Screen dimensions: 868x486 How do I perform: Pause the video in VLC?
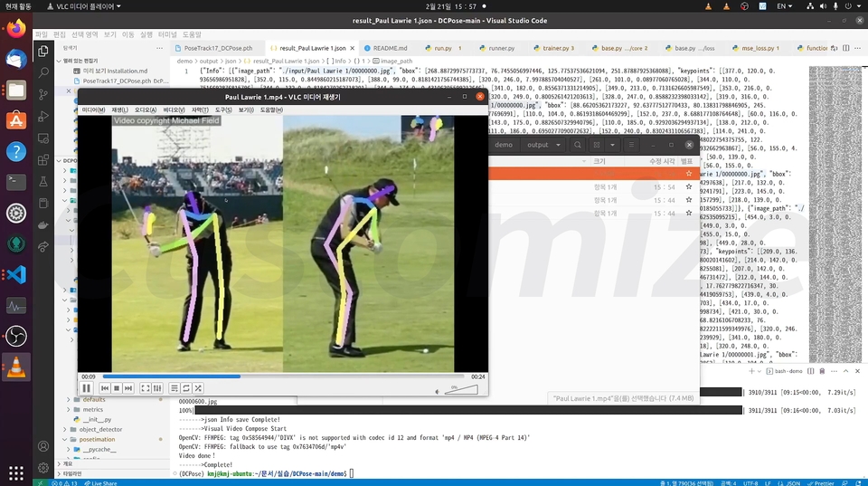(x=87, y=388)
